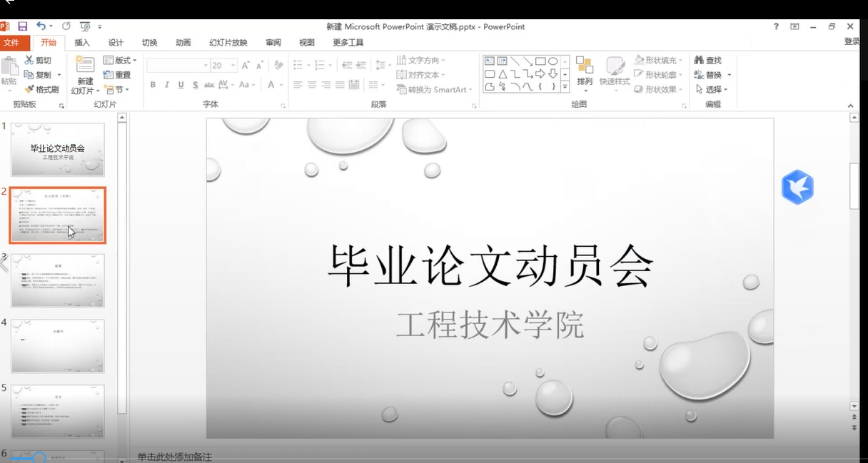Image resolution: width=868 pixels, height=463 pixels.
Task: Toggle Bold formatting button
Action: point(153,85)
